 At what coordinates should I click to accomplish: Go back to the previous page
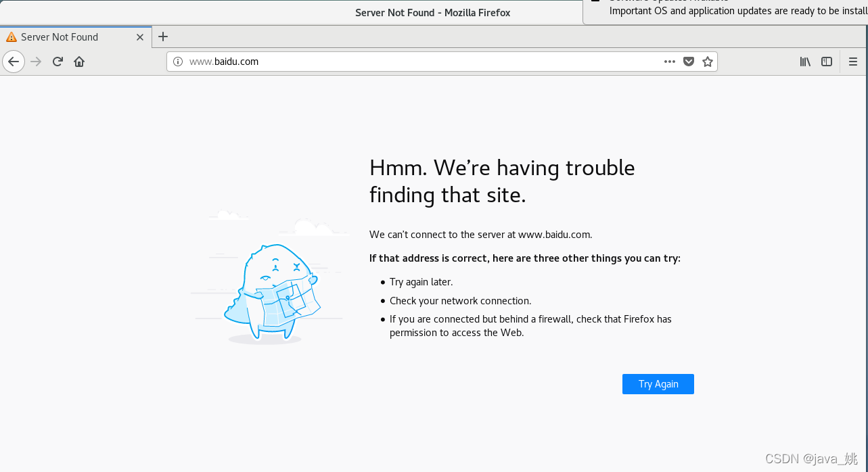pos(14,62)
